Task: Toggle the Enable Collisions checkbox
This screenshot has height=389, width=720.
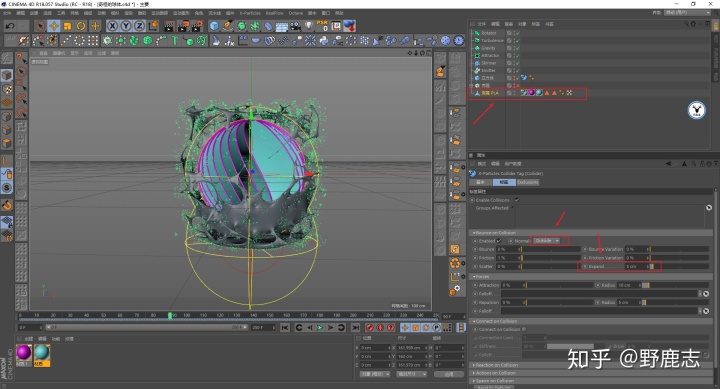Action: [517, 200]
